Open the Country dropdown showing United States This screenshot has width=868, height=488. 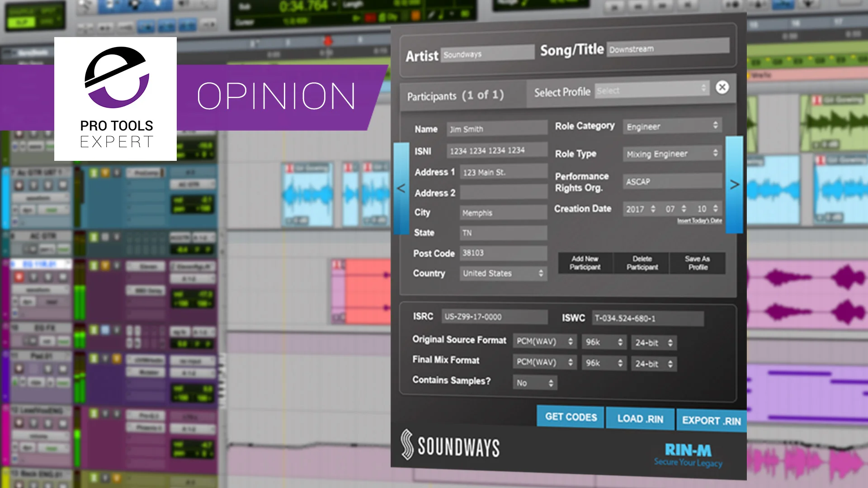[503, 273]
